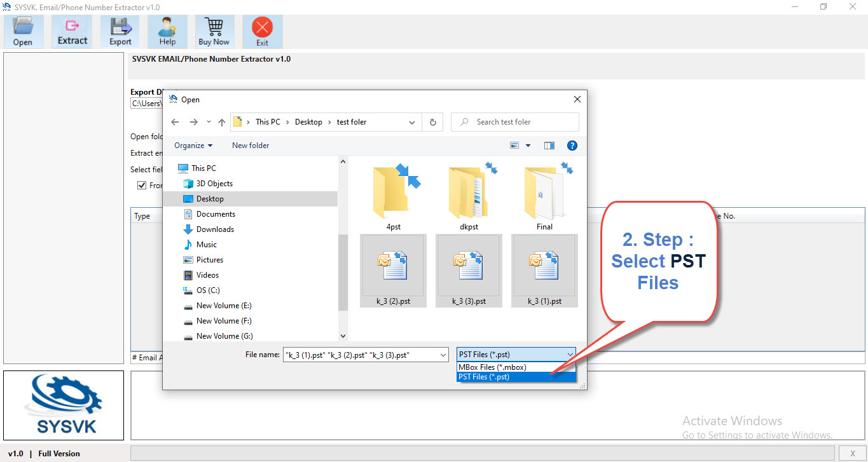
Task: Open the Final folder
Action: [544, 196]
